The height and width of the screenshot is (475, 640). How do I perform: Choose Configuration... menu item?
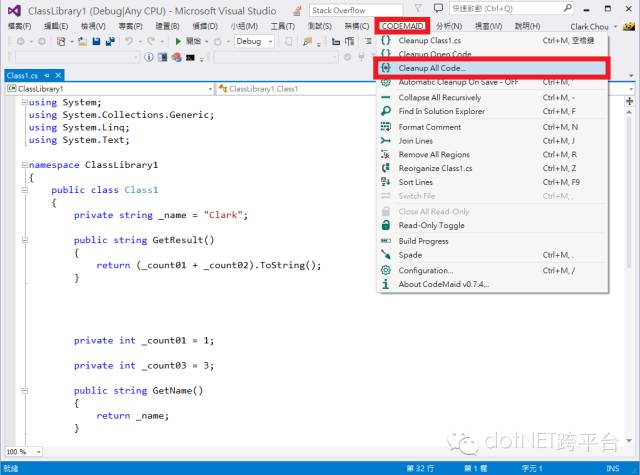click(x=492, y=270)
